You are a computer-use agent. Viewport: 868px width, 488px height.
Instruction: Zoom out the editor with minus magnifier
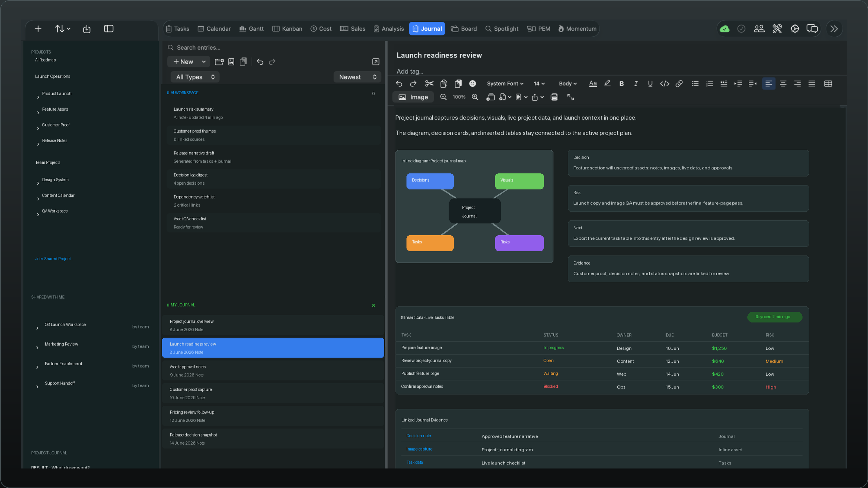pyautogui.click(x=443, y=97)
